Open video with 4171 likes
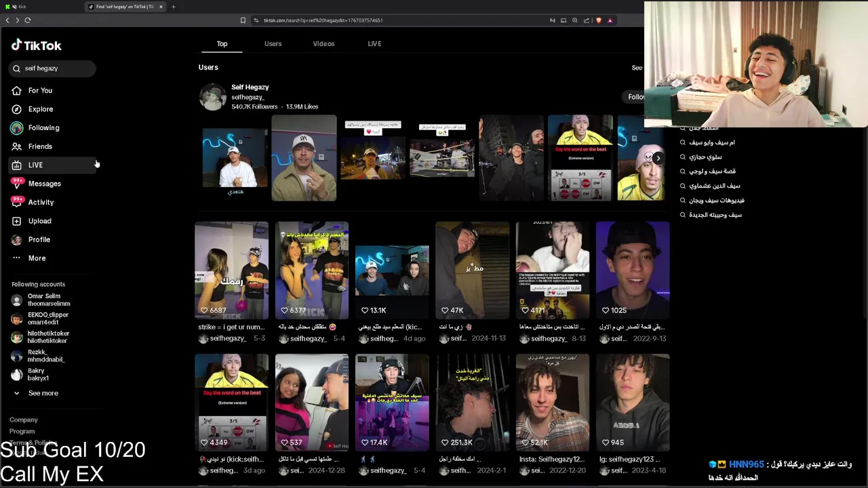Viewport: 868px width, 488px height. (553, 270)
